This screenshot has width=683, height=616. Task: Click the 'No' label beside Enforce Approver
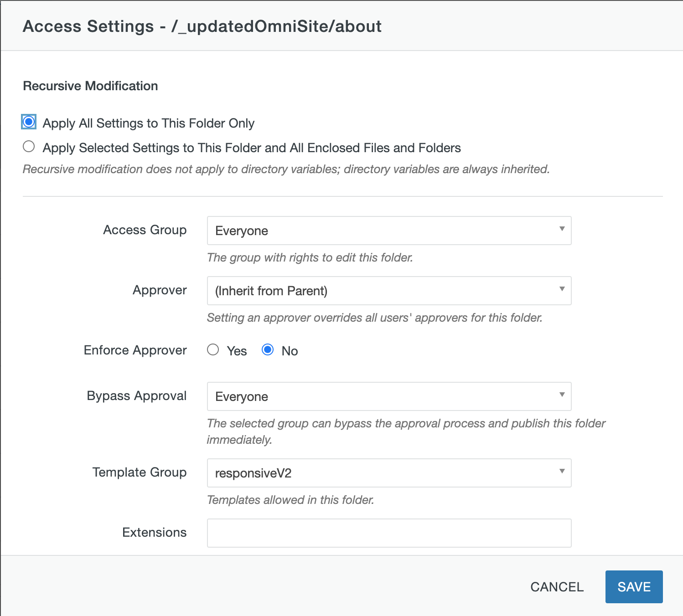290,350
